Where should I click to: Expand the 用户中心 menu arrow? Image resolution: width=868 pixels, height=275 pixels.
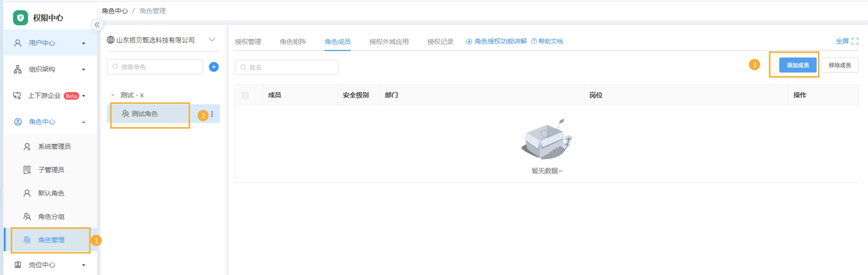(x=84, y=43)
